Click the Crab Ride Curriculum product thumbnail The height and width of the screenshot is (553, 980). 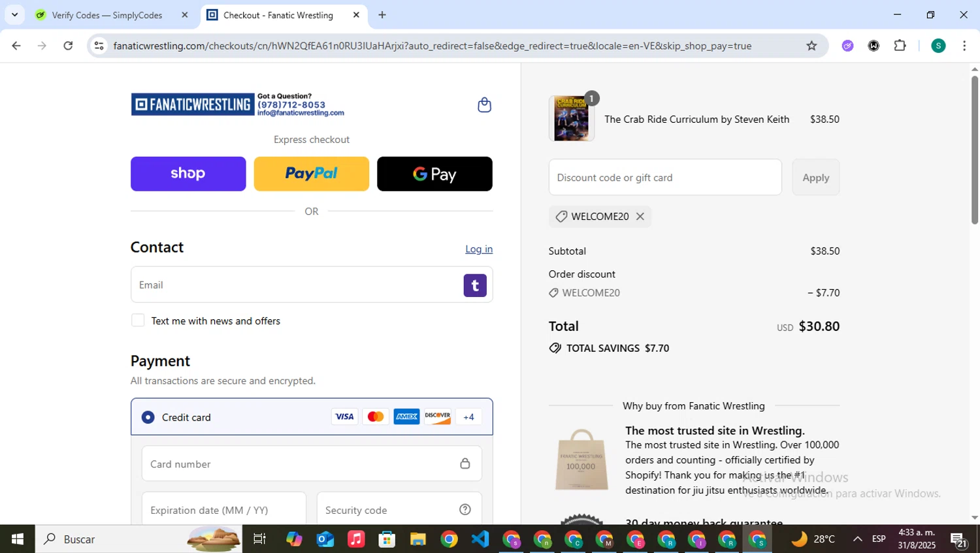pos(572,119)
